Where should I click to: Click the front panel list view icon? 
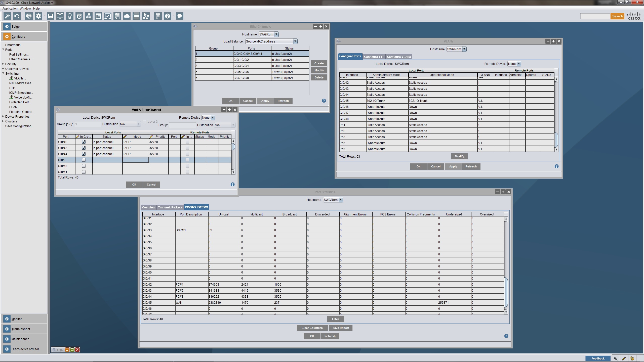point(98,16)
